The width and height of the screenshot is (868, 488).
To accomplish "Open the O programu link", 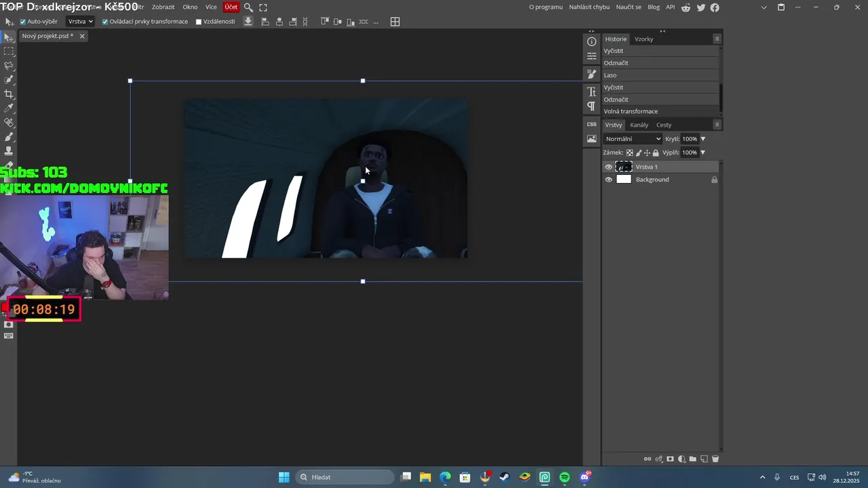I will (x=546, y=7).
